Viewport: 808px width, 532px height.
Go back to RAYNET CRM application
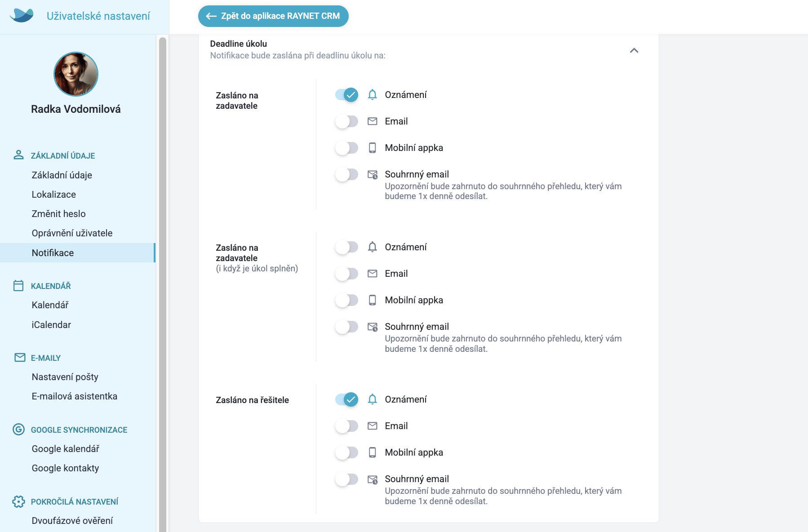pos(273,16)
